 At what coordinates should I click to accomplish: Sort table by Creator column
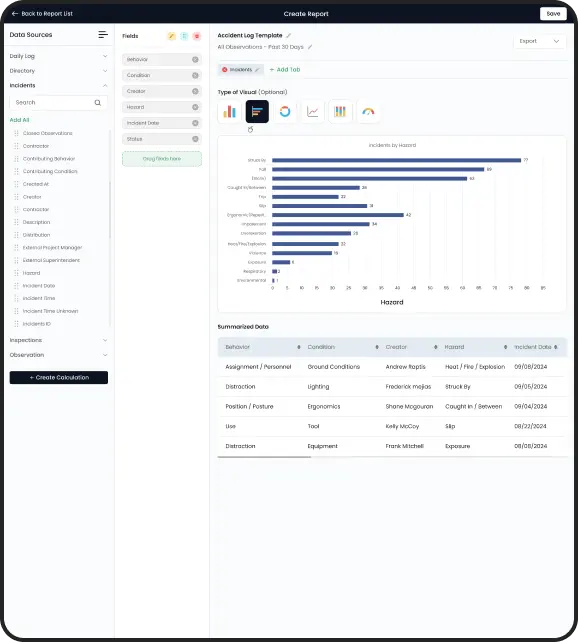[x=436, y=347]
